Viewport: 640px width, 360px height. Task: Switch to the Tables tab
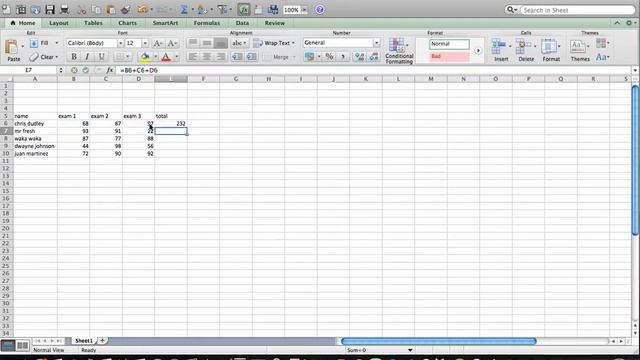(93, 23)
